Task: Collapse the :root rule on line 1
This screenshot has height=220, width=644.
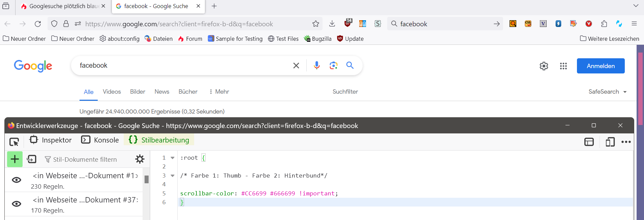Action: (173, 158)
